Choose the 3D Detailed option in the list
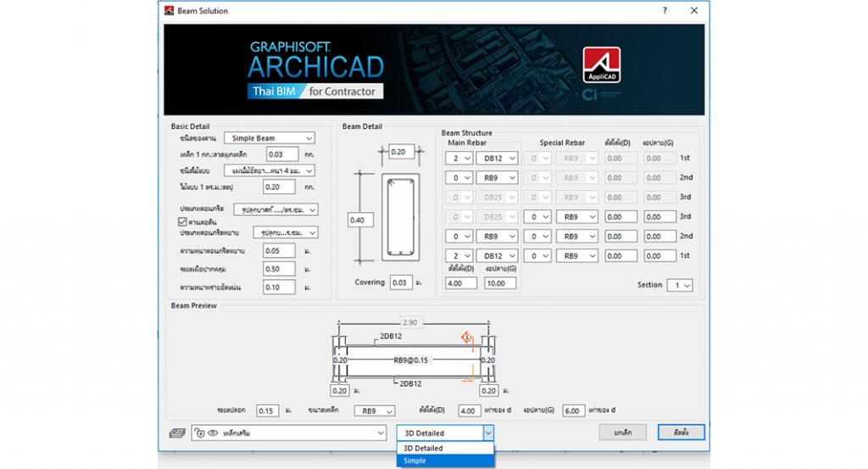Image resolution: width=868 pixels, height=469 pixels. coord(445,448)
